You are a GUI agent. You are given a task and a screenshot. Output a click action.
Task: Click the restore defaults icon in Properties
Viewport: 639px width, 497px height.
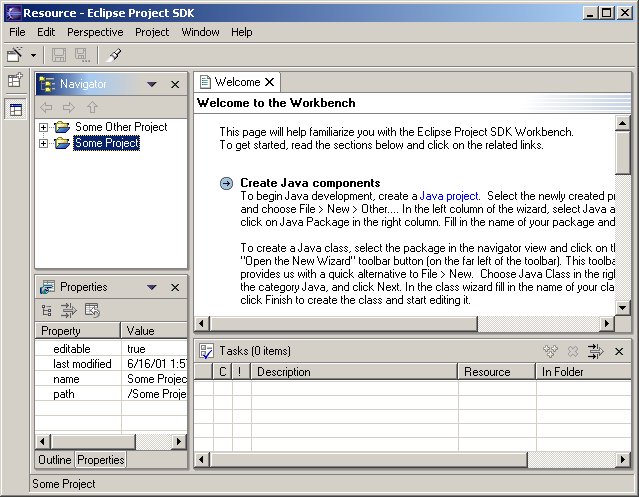(x=92, y=310)
